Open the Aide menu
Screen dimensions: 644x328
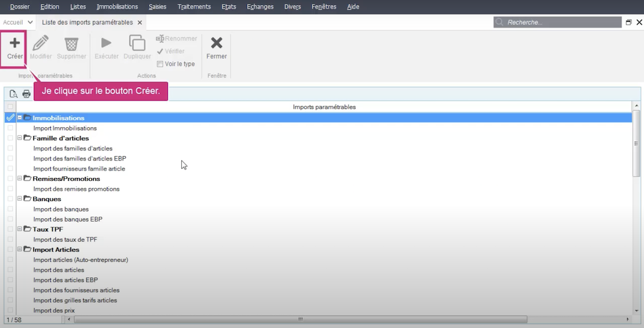tap(353, 6)
